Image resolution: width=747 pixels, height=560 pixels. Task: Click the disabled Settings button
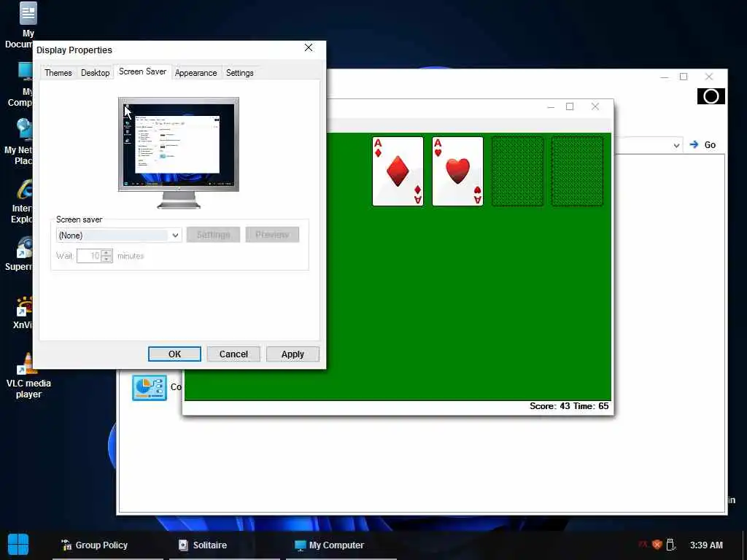[213, 235]
